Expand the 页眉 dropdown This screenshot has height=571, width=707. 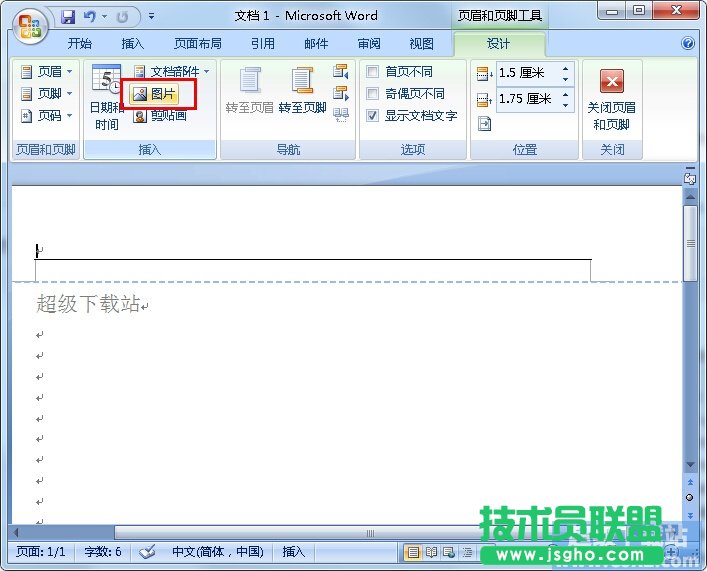click(47, 72)
